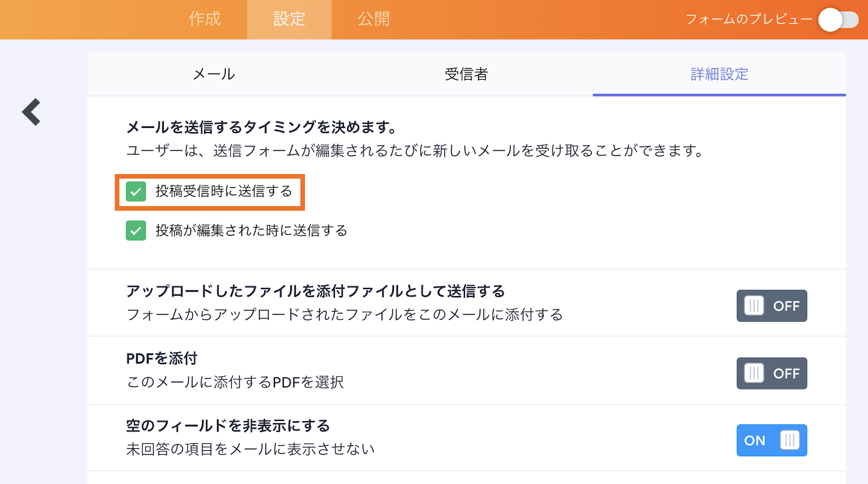Image resolution: width=868 pixels, height=484 pixels.
Task: Select the 設定 tab
Action: [289, 19]
